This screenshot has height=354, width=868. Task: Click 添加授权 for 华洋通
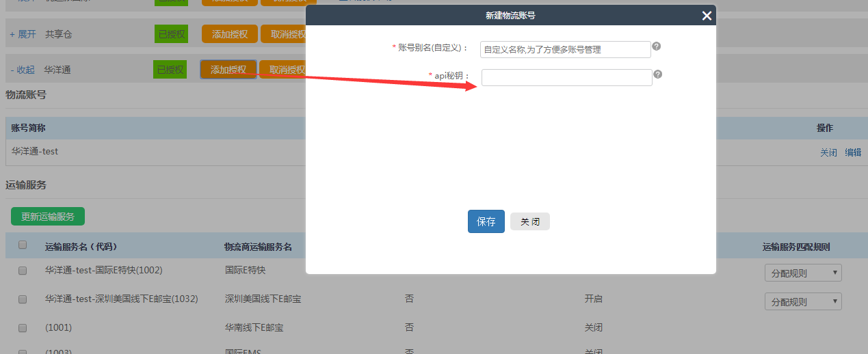228,70
